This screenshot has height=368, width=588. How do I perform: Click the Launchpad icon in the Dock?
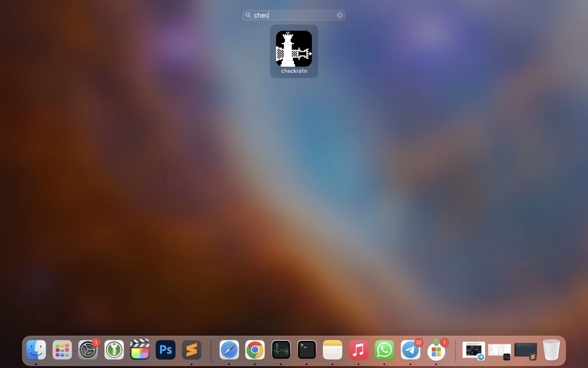pos(62,350)
